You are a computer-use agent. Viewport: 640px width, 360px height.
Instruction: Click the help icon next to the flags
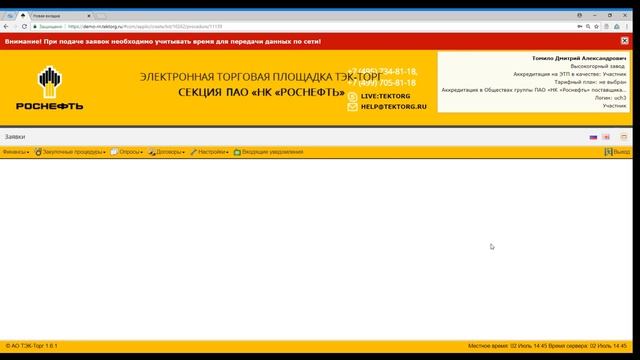[x=624, y=137]
